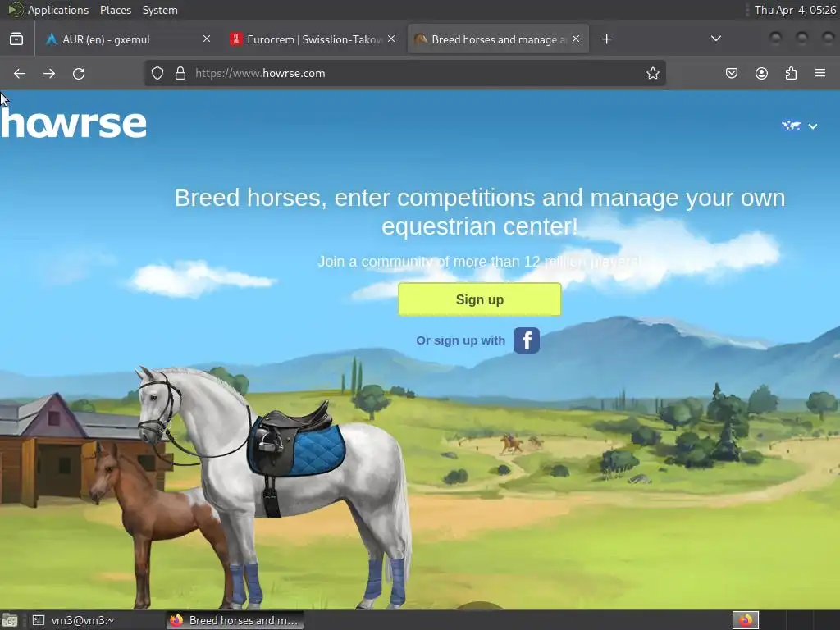Click the world map language icon
The width and height of the screenshot is (840, 630).
tap(792, 126)
